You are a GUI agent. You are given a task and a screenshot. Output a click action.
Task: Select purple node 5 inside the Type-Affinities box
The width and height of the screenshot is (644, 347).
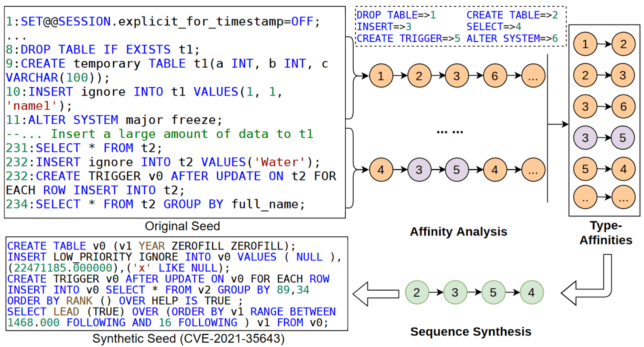[x=623, y=138]
